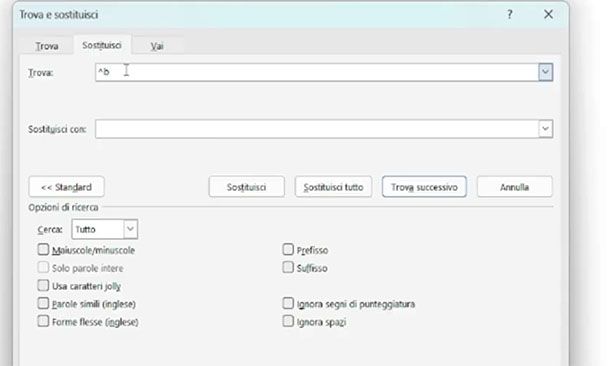Image resolution: width=610 pixels, height=366 pixels.
Task: Select the Sostituisci tab
Action: pyautogui.click(x=102, y=45)
